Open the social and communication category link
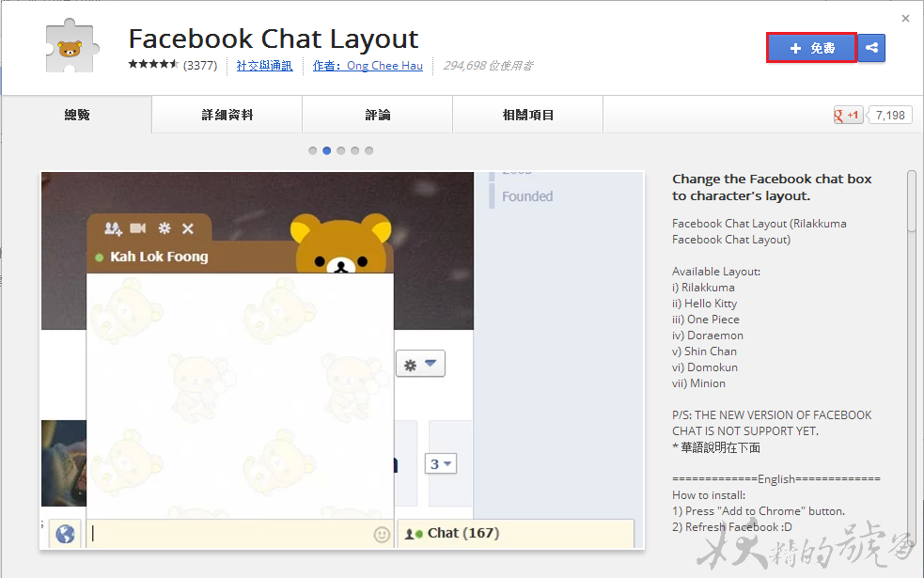The width and height of the screenshot is (924, 578). coord(264,66)
